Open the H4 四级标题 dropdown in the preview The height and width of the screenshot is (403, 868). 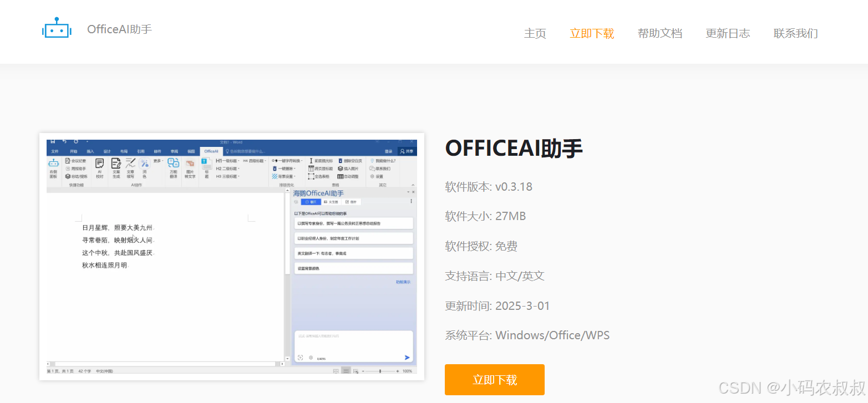tap(254, 161)
